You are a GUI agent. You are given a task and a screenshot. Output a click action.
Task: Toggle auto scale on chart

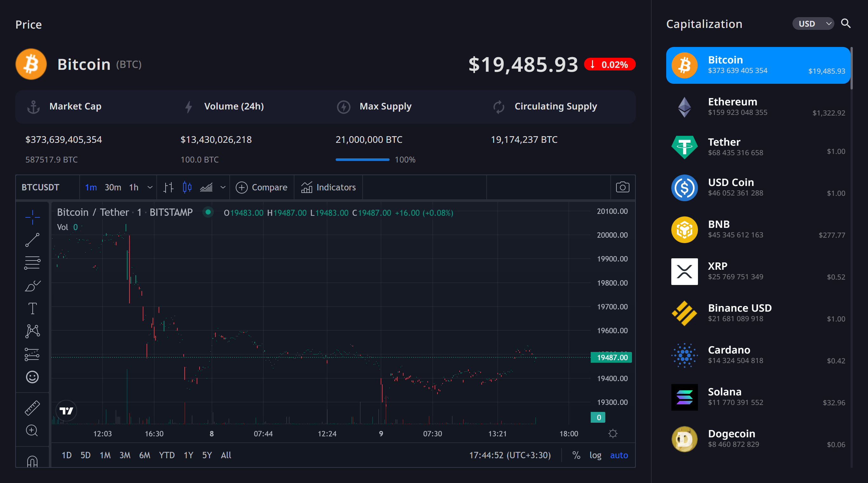pos(619,455)
